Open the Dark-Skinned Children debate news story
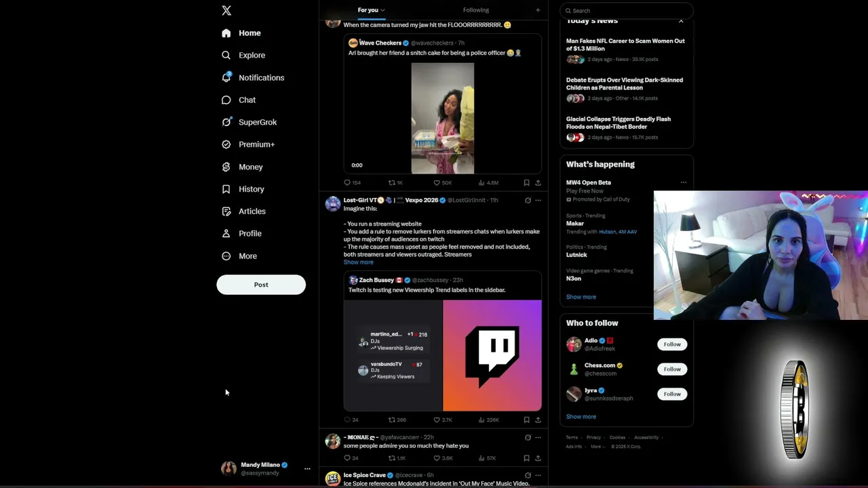The width and height of the screenshot is (868, 488). pos(626,91)
